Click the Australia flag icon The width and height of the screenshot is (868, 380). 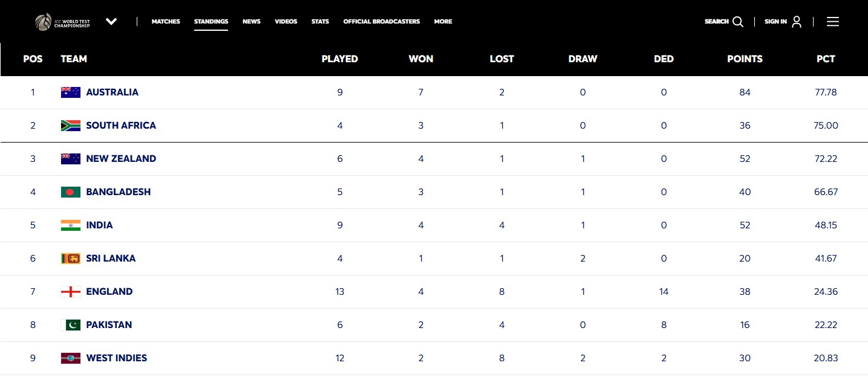click(71, 92)
